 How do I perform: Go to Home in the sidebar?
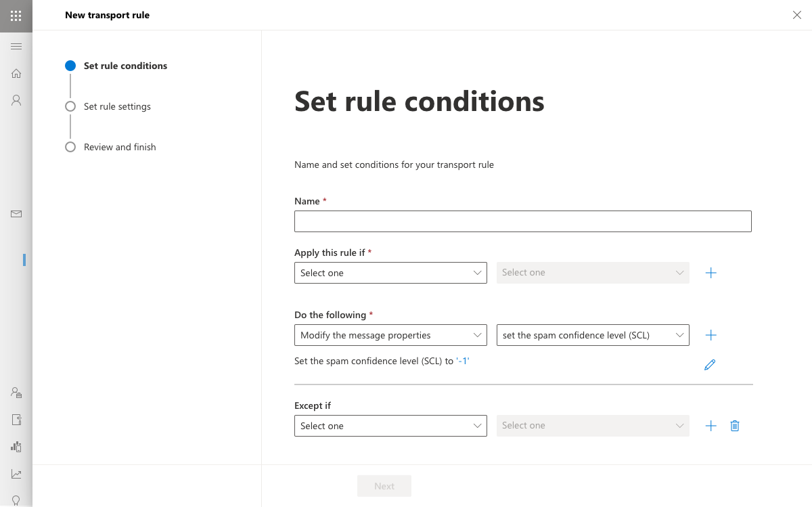[x=16, y=73]
